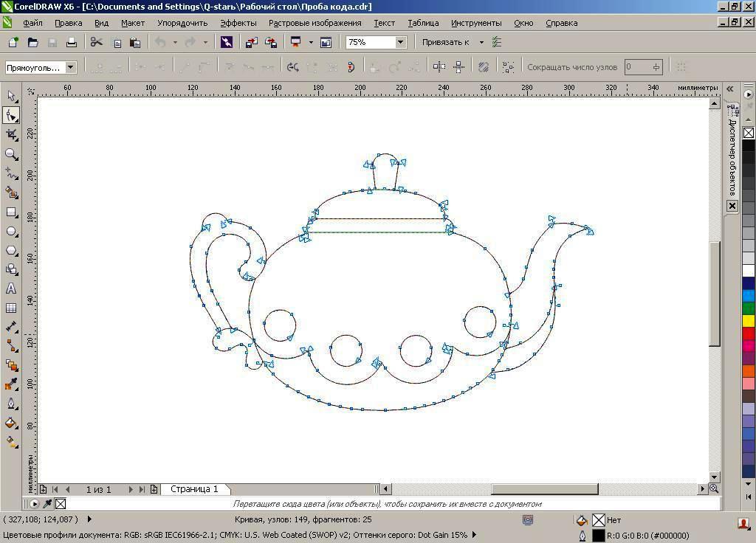Screen dimensions: 756x543
Task: Reflect nodes horizontally
Action: click(x=439, y=67)
